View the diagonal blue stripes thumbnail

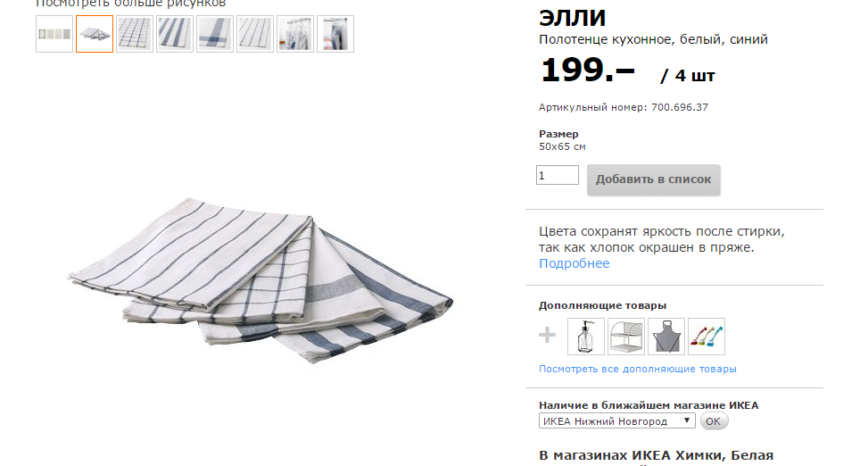(x=175, y=34)
